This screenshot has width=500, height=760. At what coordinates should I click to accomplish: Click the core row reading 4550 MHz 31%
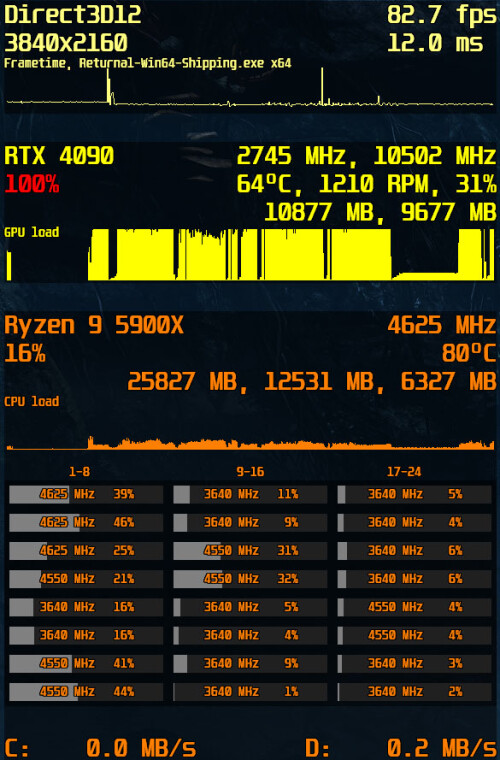pyautogui.click(x=250, y=551)
